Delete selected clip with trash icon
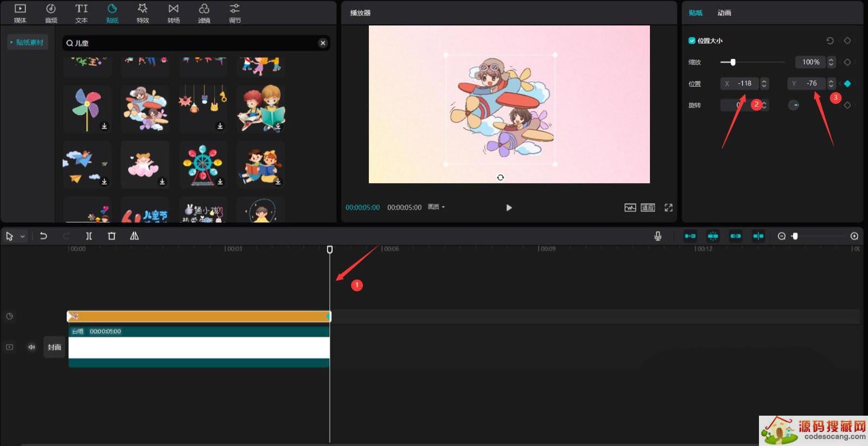Screen dimensions: 868x446 click(112, 236)
